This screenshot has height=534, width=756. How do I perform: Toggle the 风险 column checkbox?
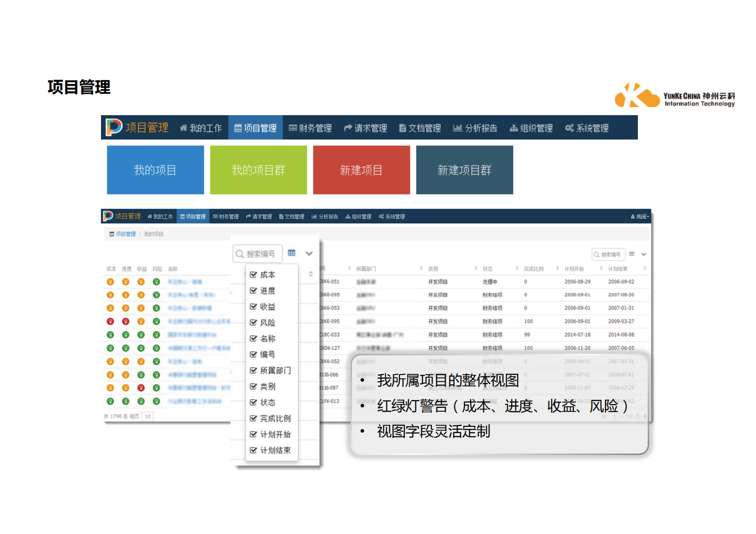point(253,322)
